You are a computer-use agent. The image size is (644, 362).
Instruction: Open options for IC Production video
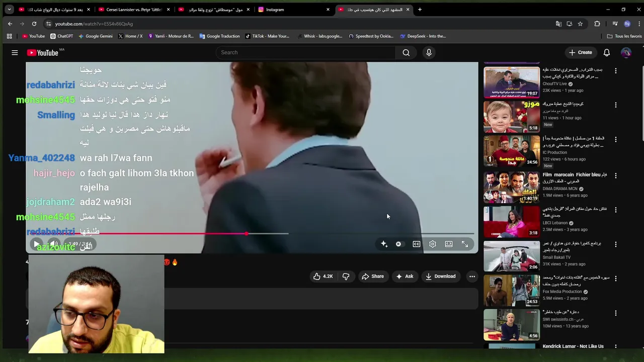coord(616,139)
